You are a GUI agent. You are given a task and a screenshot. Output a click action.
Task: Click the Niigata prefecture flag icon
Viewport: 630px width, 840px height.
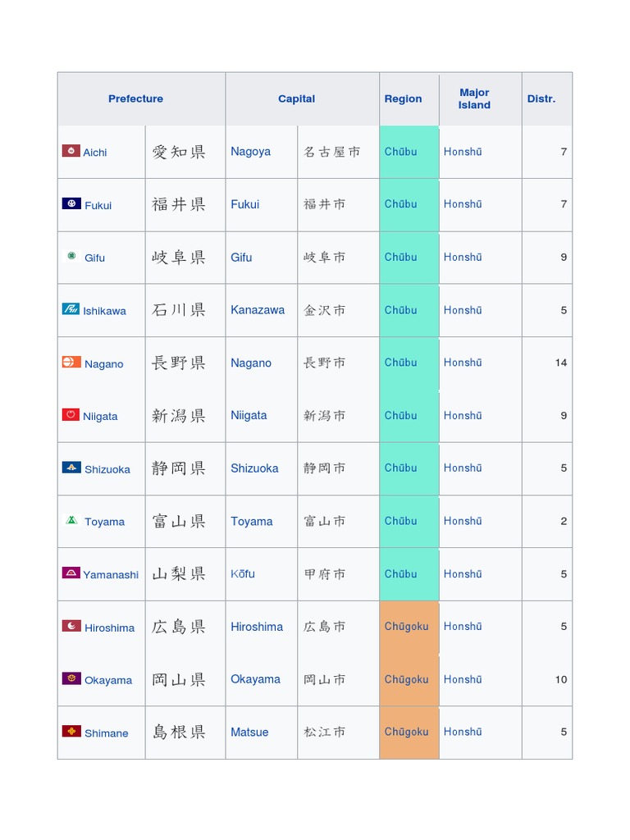(71, 414)
